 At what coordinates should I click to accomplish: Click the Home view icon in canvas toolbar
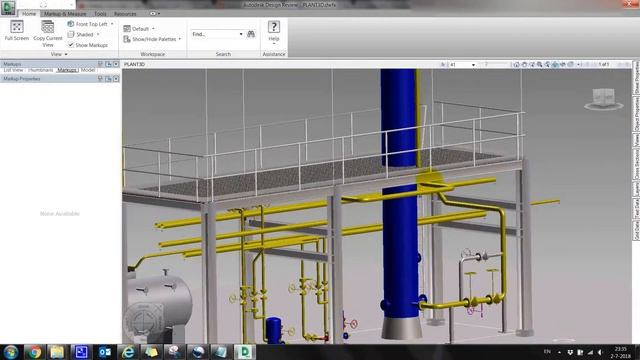[x=516, y=64]
